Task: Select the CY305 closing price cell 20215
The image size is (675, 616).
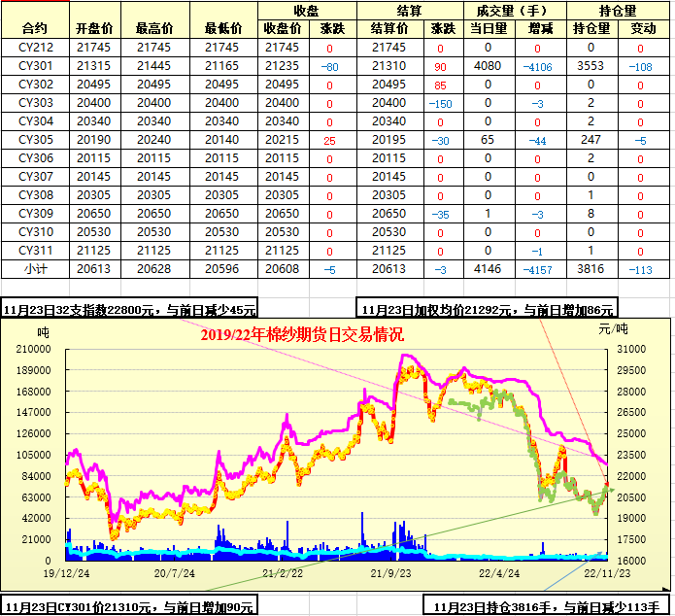Action: pyautogui.click(x=283, y=140)
